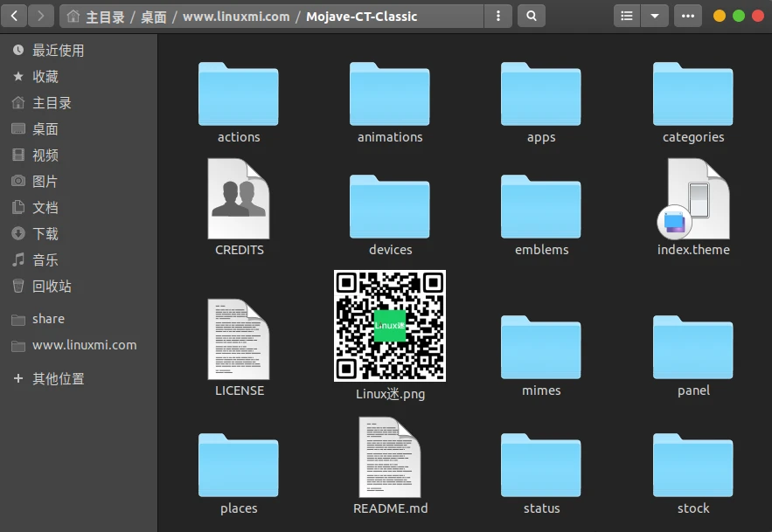The width and height of the screenshot is (772, 532).
Task: Click the 'CREDITS' file name label
Action: tap(240, 250)
